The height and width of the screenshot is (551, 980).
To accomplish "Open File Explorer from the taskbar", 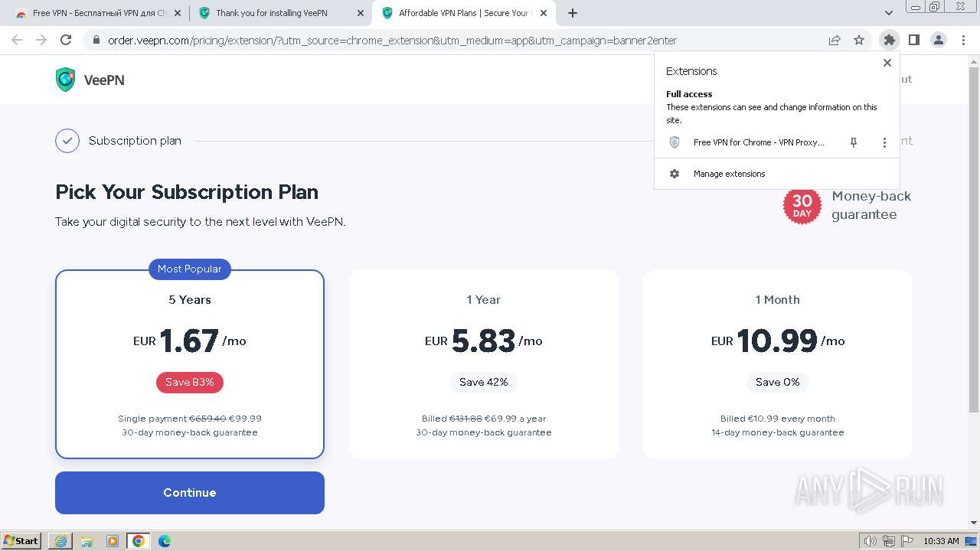I will point(87,541).
